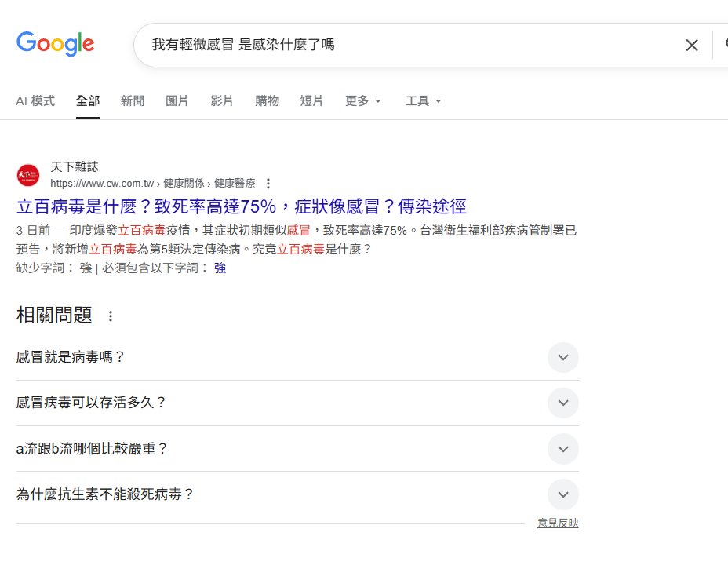Open the three-dot menu beside 相關問題
This screenshot has width=728, height=569.
[x=111, y=316]
